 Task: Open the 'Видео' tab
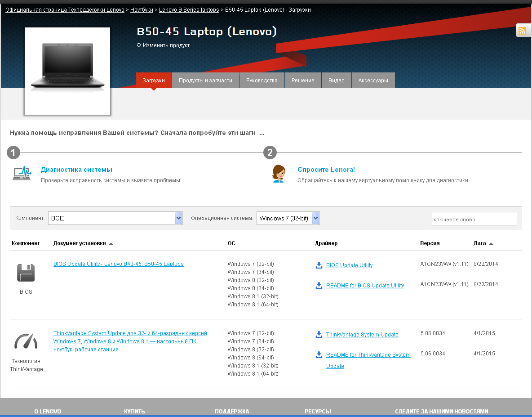(337, 80)
